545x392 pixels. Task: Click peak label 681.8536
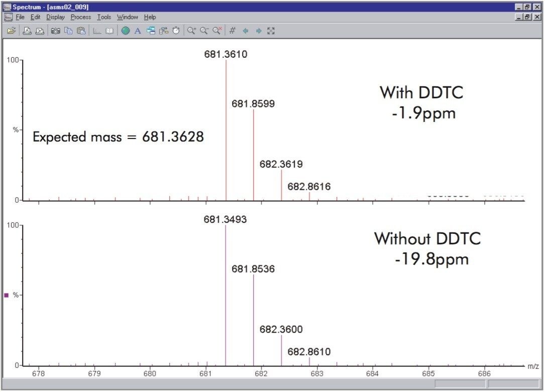click(253, 269)
